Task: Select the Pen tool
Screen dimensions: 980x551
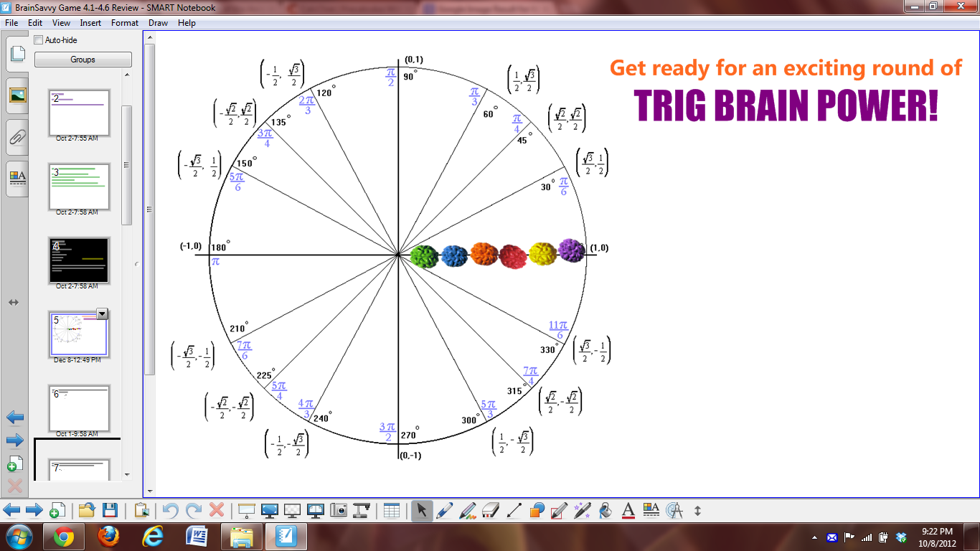Action: (443, 509)
